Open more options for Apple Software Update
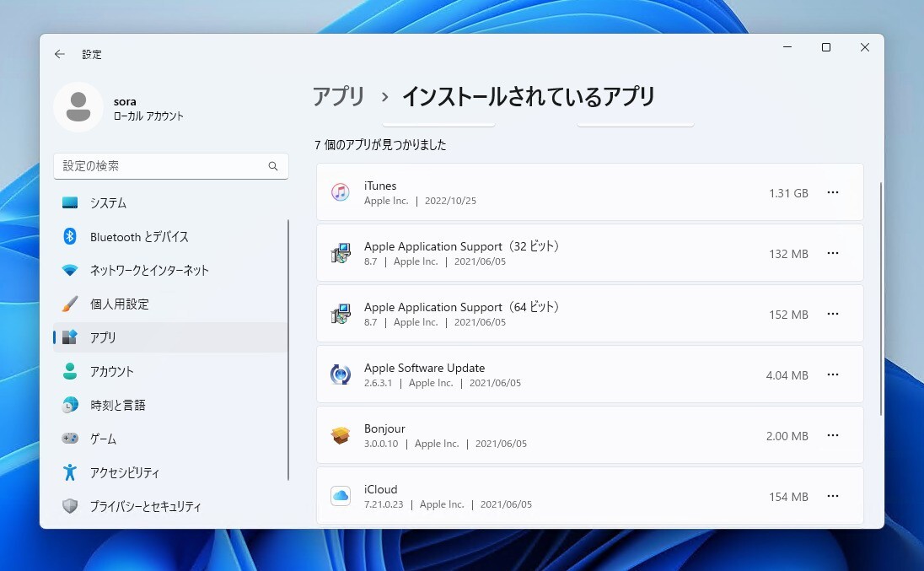This screenshot has width=924, height=571. point(833,374)
